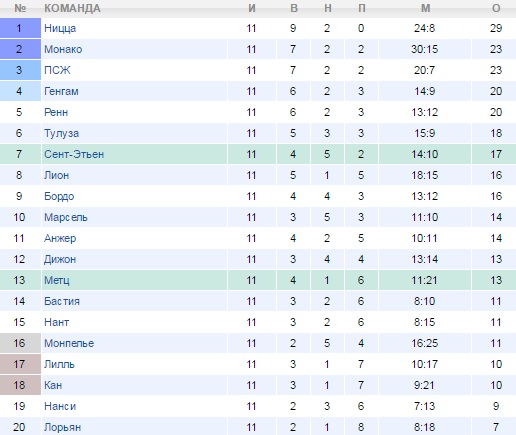The height and width of the screenshot is (435, 516).
Task: Open highlighted Сент-Этьен team link
Action: click(74, 154)
